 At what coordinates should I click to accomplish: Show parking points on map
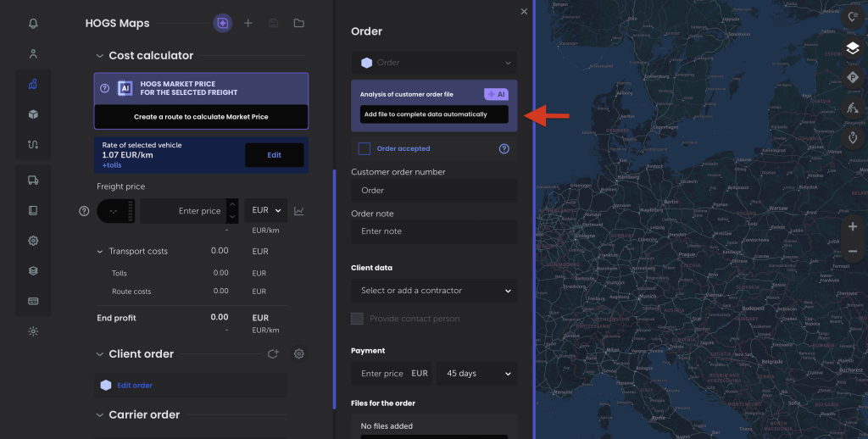(x=853, y=77)
